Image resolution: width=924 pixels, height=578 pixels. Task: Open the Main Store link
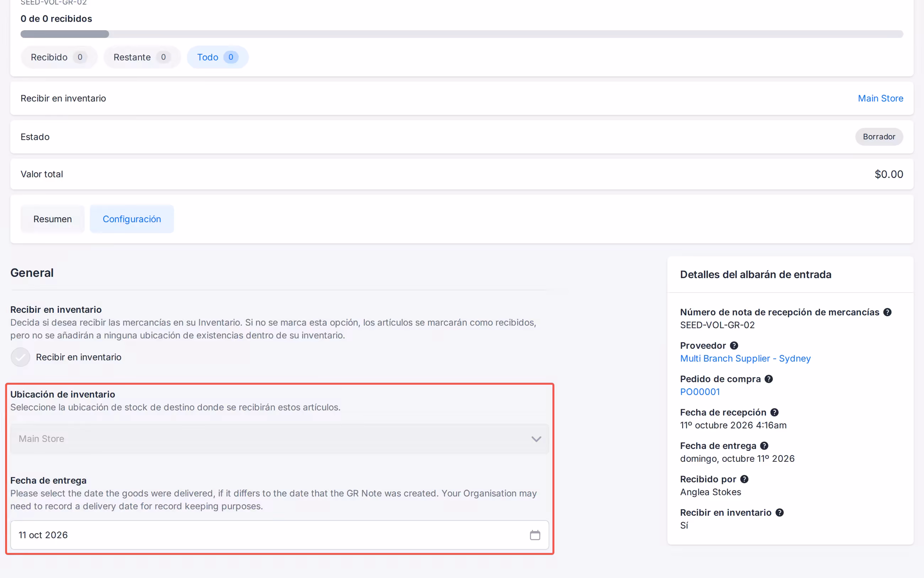(x=880, y=98)
